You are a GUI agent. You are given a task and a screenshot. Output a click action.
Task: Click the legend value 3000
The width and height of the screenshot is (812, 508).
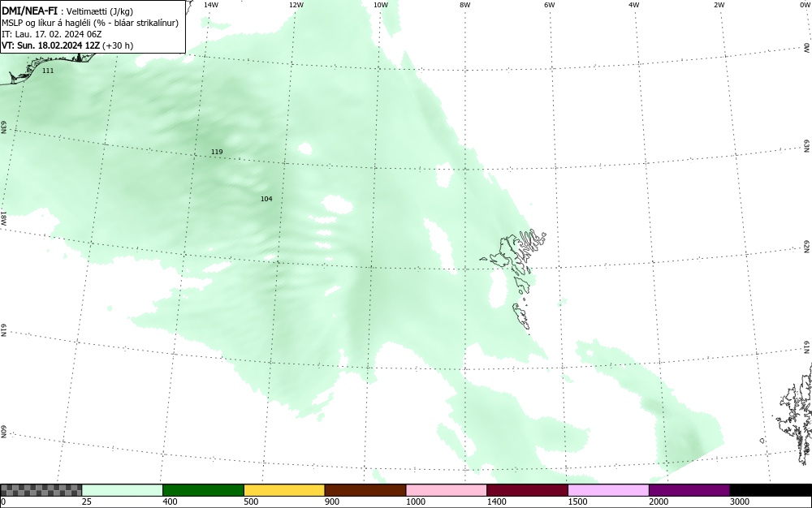click(740, 502)
